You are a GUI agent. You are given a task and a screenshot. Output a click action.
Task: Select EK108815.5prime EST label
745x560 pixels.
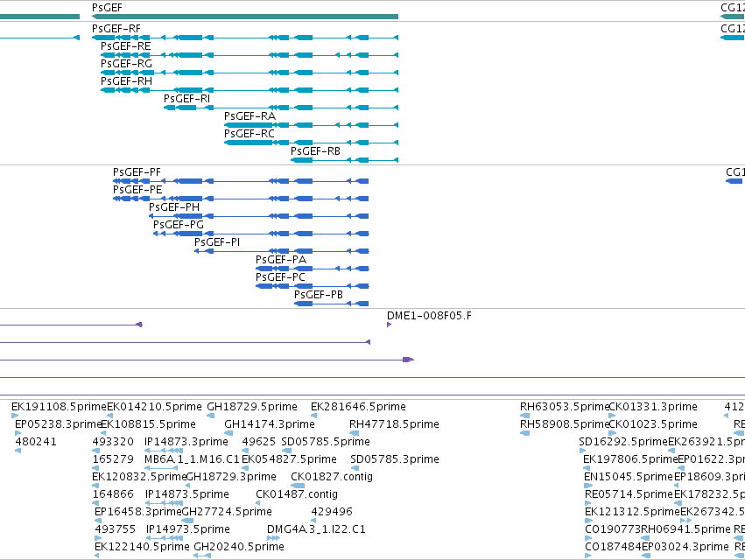[149, 424]
